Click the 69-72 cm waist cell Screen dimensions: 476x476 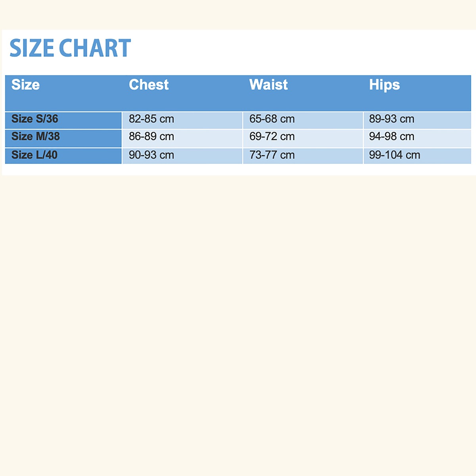(272, 136)
